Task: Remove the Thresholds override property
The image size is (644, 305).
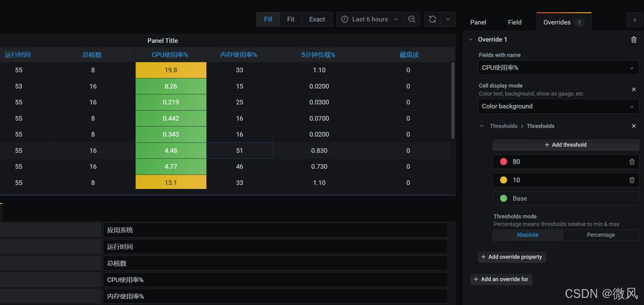Action: tap(634, 126)
